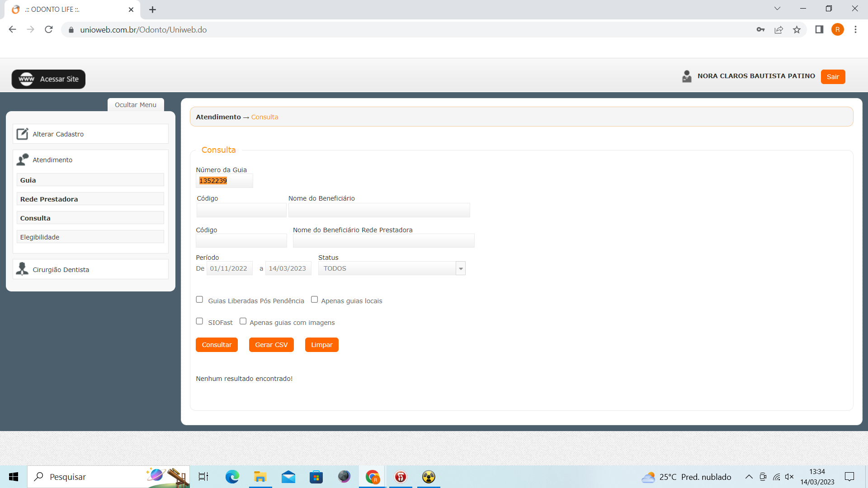Toggle the SIOFast checkbox
868x488 pixels.
coord(199,321)
